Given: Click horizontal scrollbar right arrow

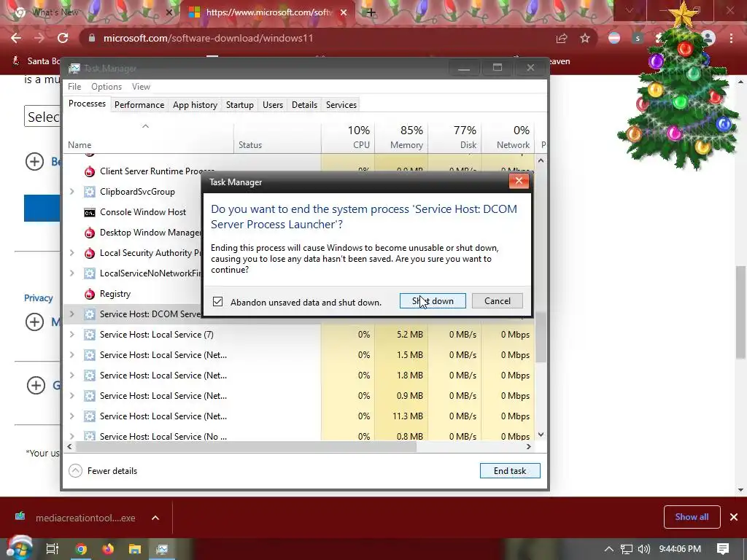Looking at the screenshot, I should coord(528,447).
